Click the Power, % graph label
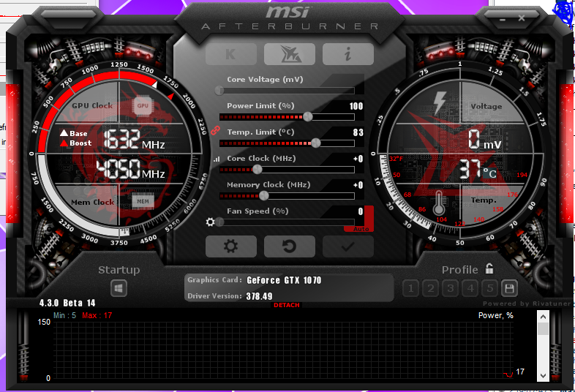The image size is (575, 392). pos(496,315)
